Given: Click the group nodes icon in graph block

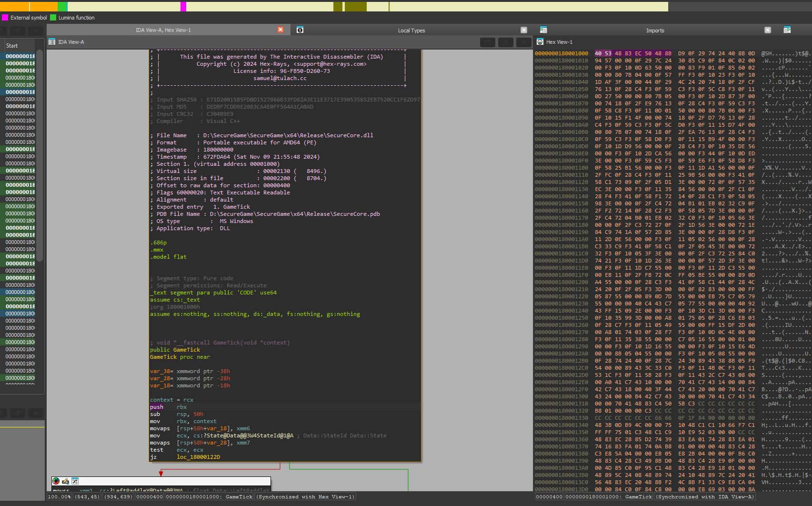Looking at the screenshot, I should click(75, 481).
